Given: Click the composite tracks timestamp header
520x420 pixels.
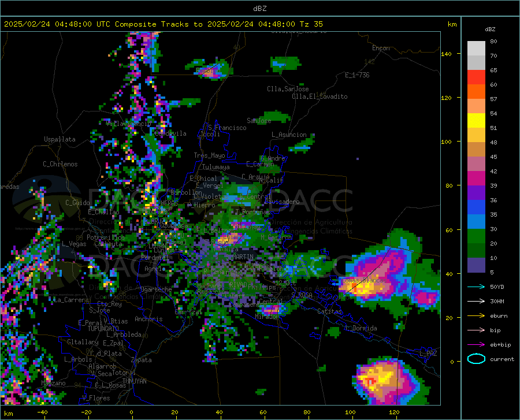Looking at the screenshot, I should [163, 24].
